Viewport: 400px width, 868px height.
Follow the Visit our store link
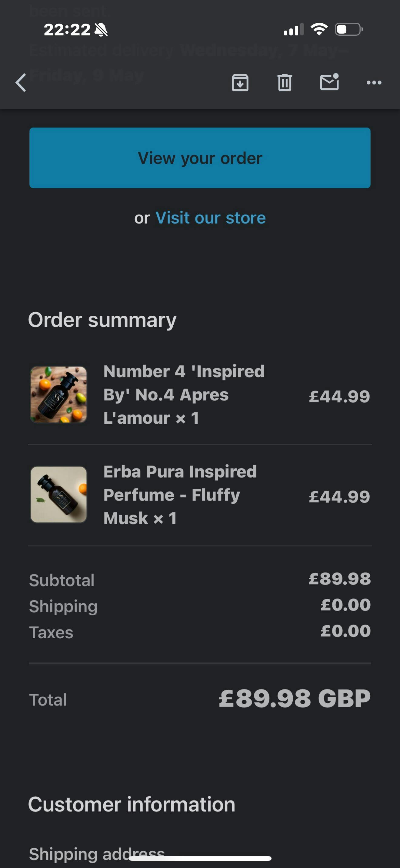211,218
